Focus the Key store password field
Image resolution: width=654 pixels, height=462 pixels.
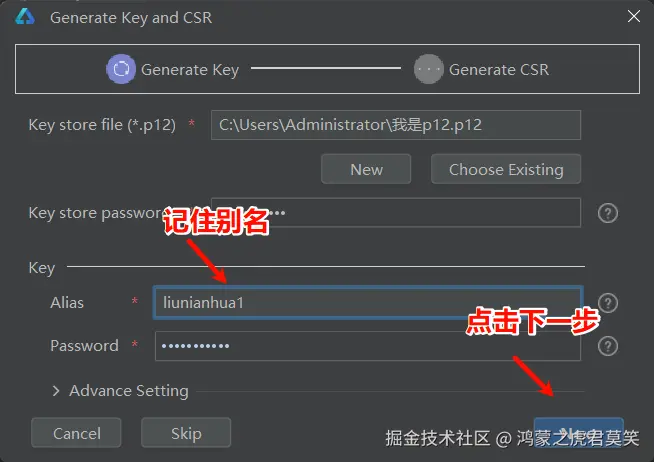tap(396, 213)
